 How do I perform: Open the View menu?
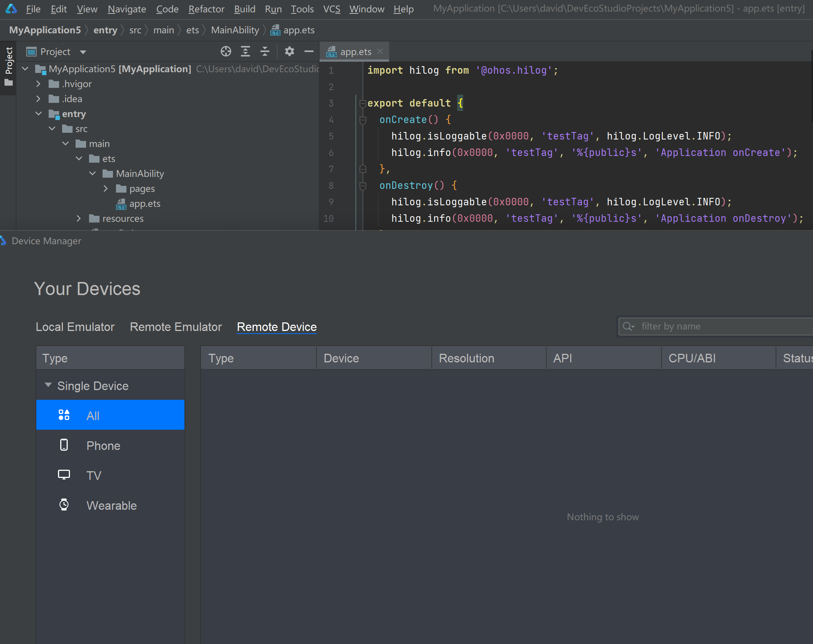(x=87, y=9)
